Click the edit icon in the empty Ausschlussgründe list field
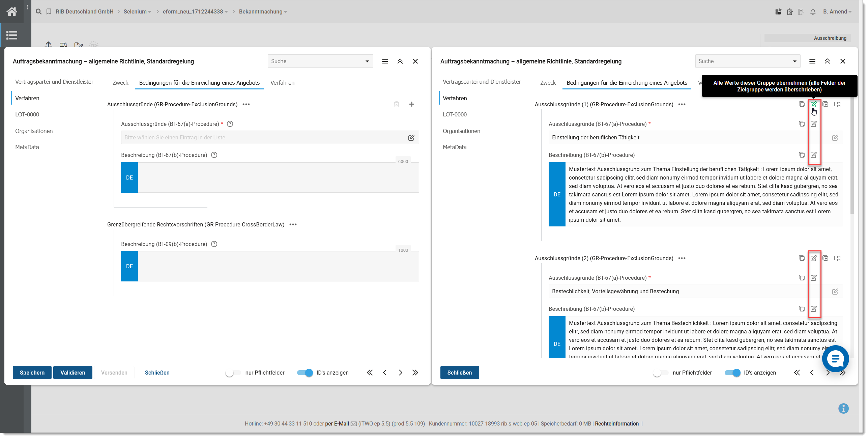 [411, 138]
